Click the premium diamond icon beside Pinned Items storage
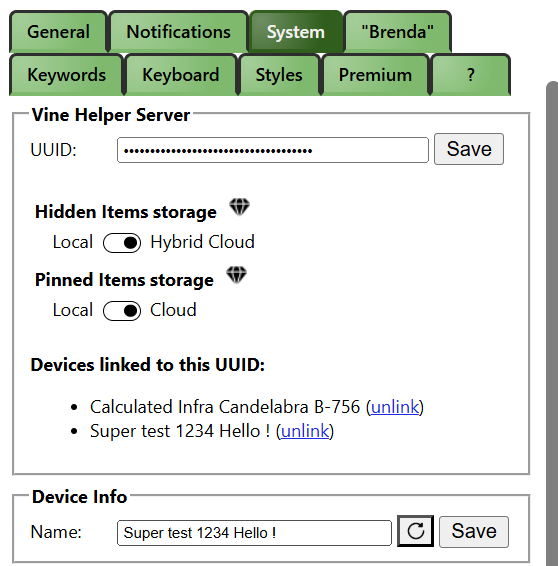This screenshot has width=558, height=566. (x=236, y=275)
